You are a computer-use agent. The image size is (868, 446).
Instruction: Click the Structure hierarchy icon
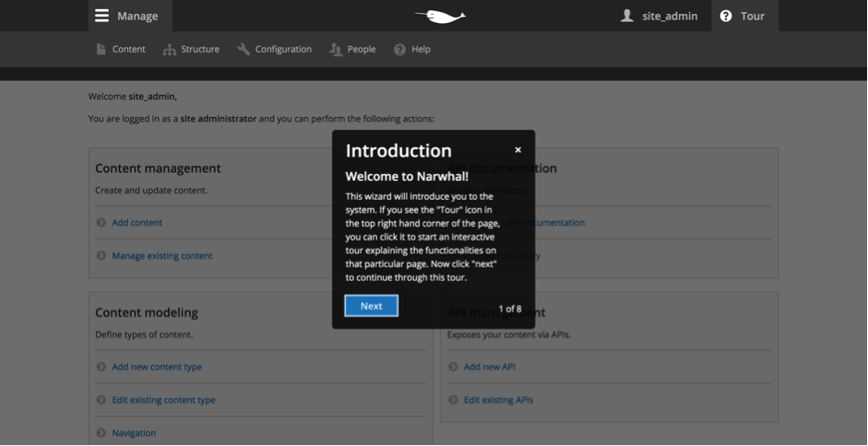(x=170, y=50)
